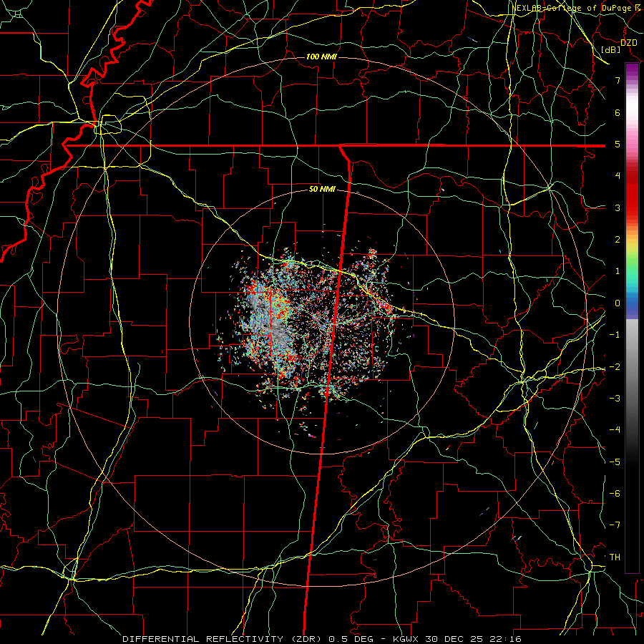The image size is (644, 644).
Task: Click the '50 NMI' range ring label
Action: click(321, 190)
